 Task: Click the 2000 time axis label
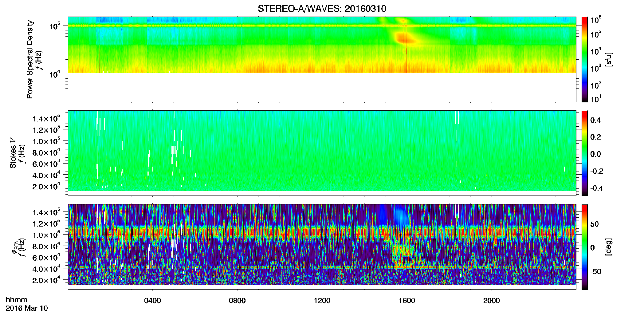[x=492, y=301]
